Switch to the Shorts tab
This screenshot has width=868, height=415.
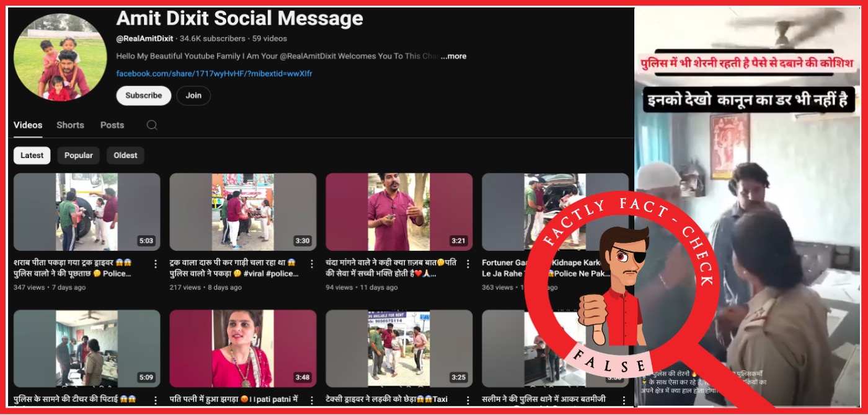point(70,125)
